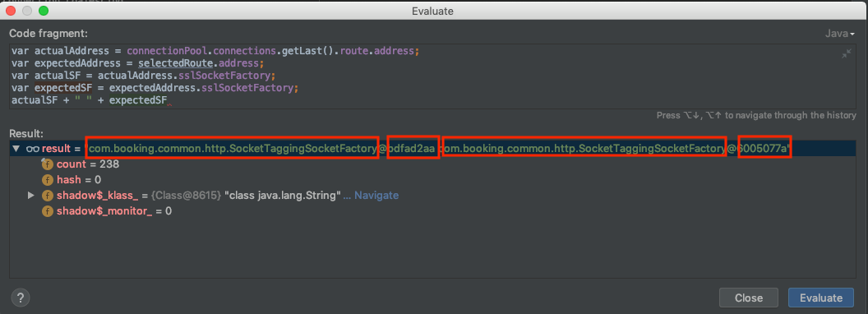Click the first code line with connectionPool.connections
Screen dimensions: 868x314
pyautogui.click(x=215, y=51)
